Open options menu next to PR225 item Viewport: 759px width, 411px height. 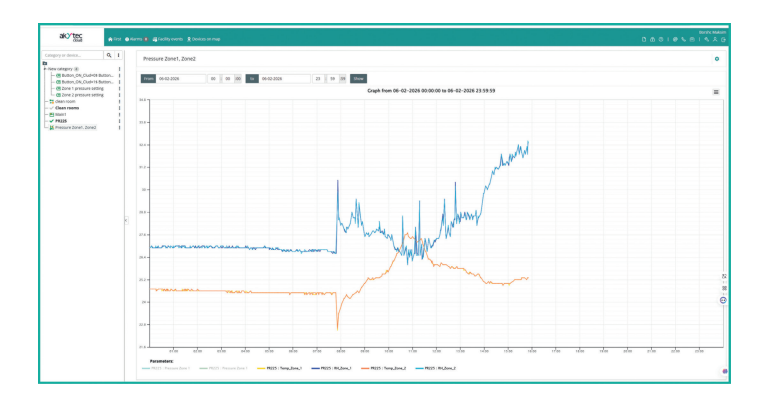(x=120, y=121)
